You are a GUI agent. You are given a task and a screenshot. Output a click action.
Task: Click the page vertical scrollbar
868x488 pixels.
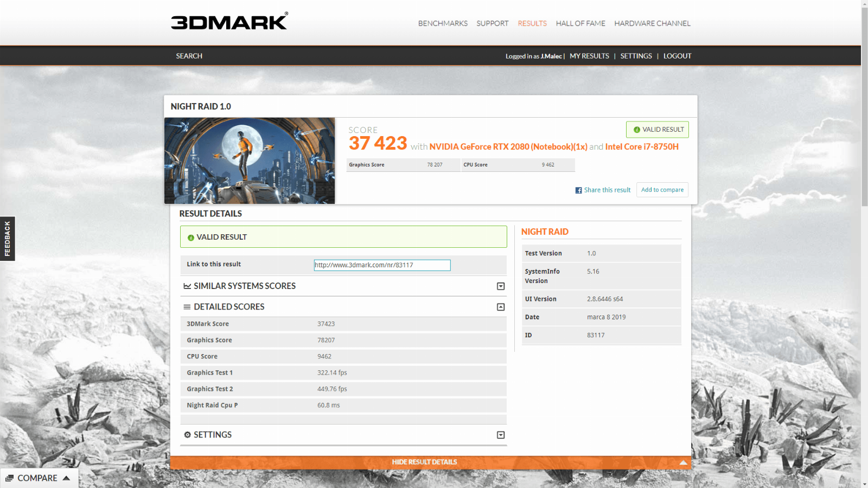click(864, 107)
